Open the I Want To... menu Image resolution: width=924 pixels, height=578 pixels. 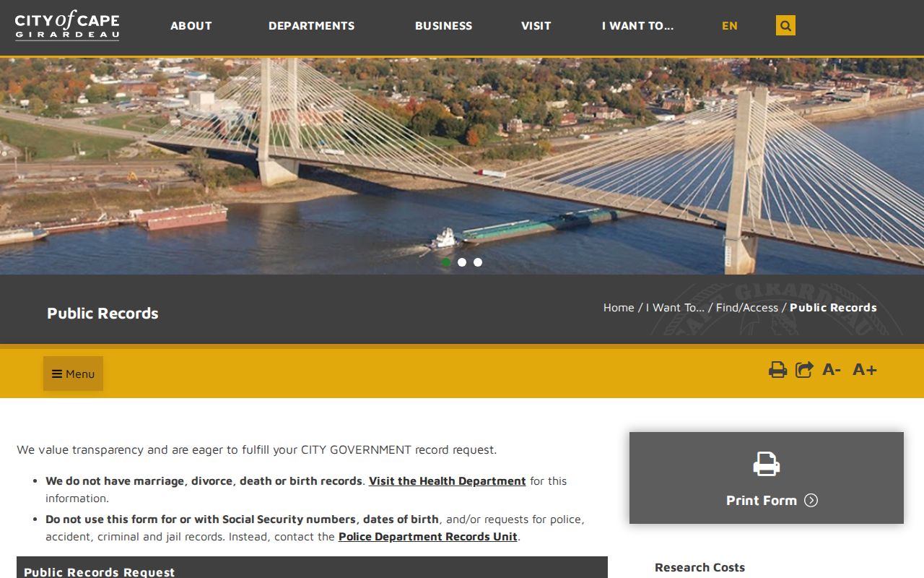(638, 26)
